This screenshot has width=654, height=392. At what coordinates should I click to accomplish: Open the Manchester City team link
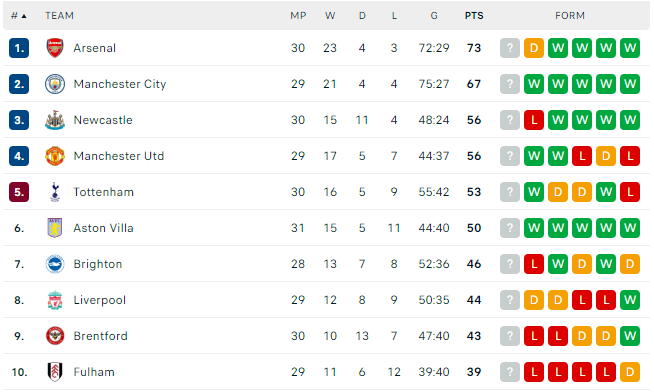coord(120,84)
